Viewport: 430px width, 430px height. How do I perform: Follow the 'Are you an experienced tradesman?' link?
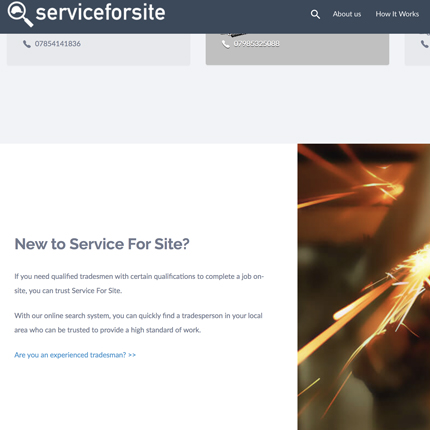(x=75, y=355)
